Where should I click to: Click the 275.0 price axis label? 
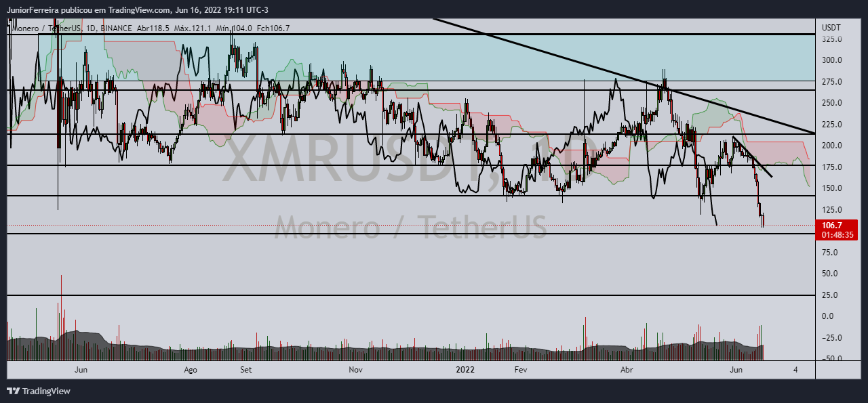pos(831,81)
